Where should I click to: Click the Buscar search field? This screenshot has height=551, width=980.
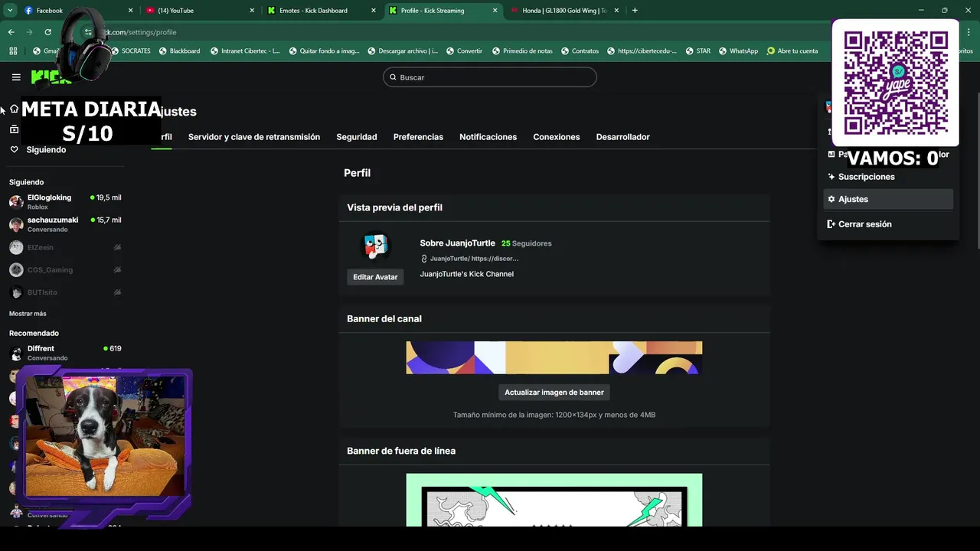tap(490, 77)
